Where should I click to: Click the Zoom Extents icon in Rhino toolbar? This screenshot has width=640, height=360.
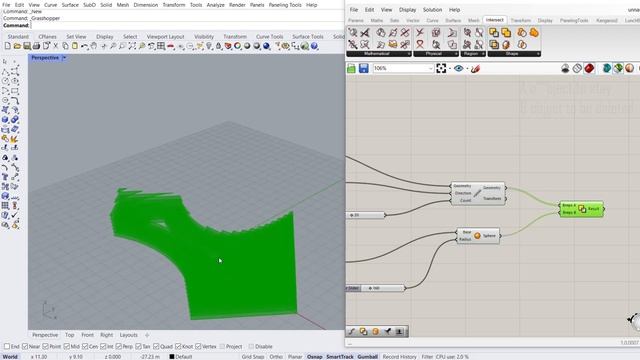tap(132, 46)
